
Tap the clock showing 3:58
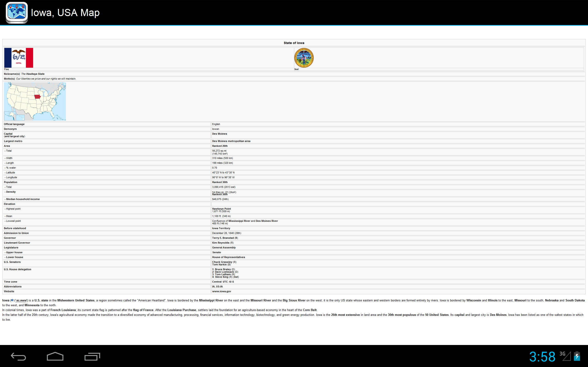[x=542, y=356]
